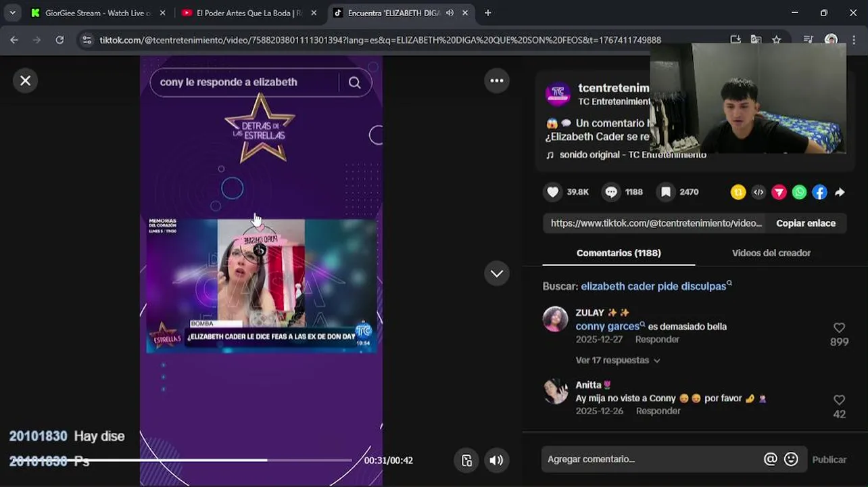The height and width of the screenshot is (487, 868).
Task: Reply to Anitta's comment
Action: [x=658, y=411]
